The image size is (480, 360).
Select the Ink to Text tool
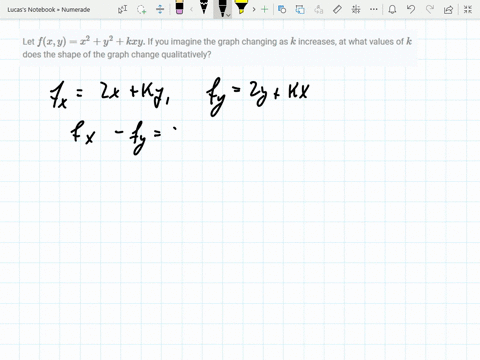[319, 9]
